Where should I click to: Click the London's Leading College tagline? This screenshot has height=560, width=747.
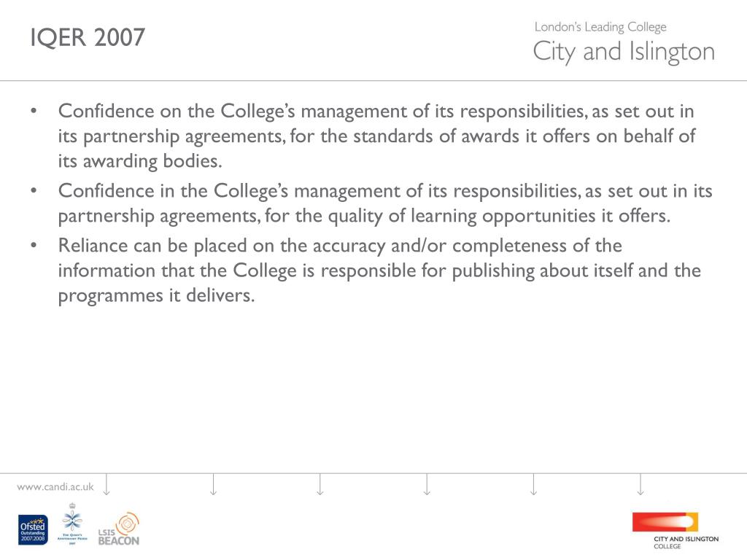click(x=600, y=27)
